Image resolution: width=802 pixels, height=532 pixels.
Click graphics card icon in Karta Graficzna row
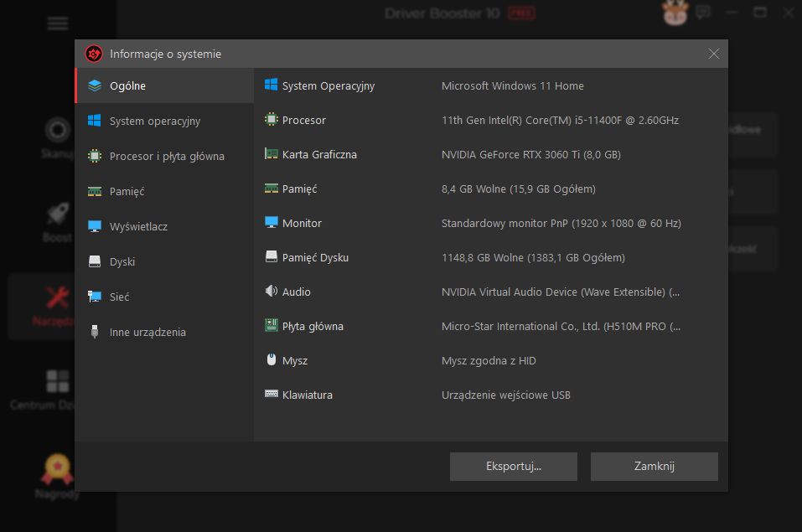point(271,153)
